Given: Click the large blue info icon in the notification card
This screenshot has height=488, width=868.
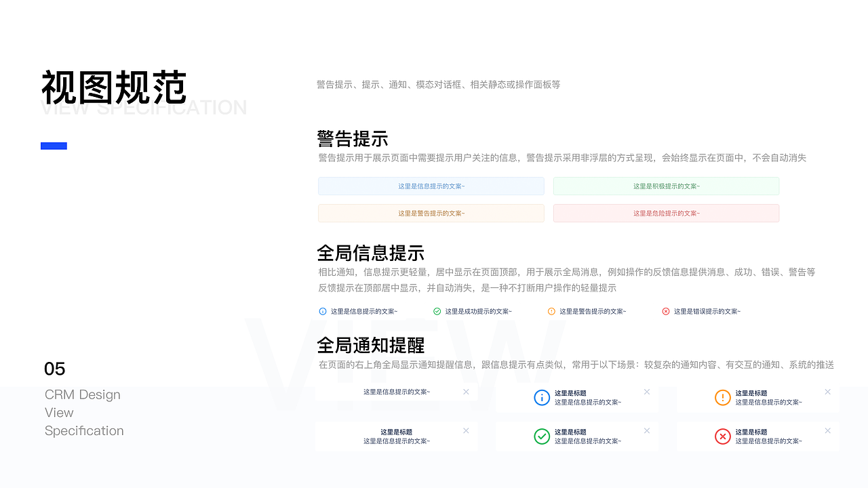Looking at the screenshot, I should pos(542,398).
